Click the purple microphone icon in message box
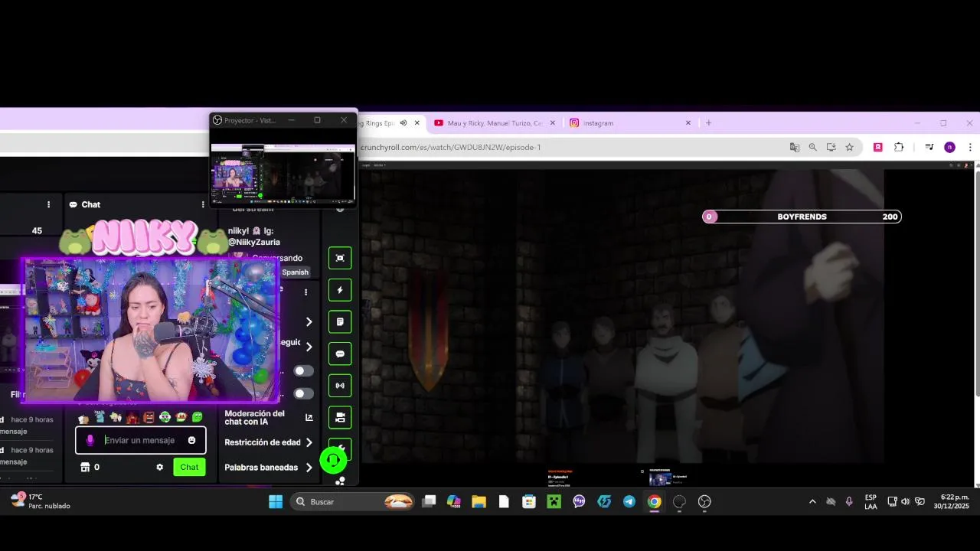The height and width of the screenshot is (551, 980). (90, 440)
